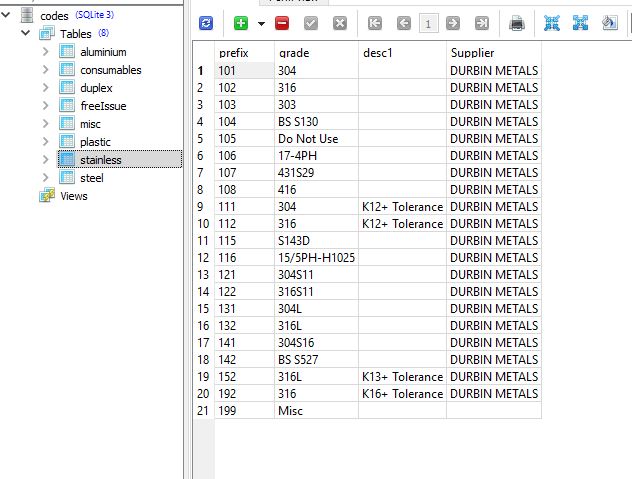632x479 pixels.
Task: Click the Rollback changes X icon
Action: [x=340, y=23]
